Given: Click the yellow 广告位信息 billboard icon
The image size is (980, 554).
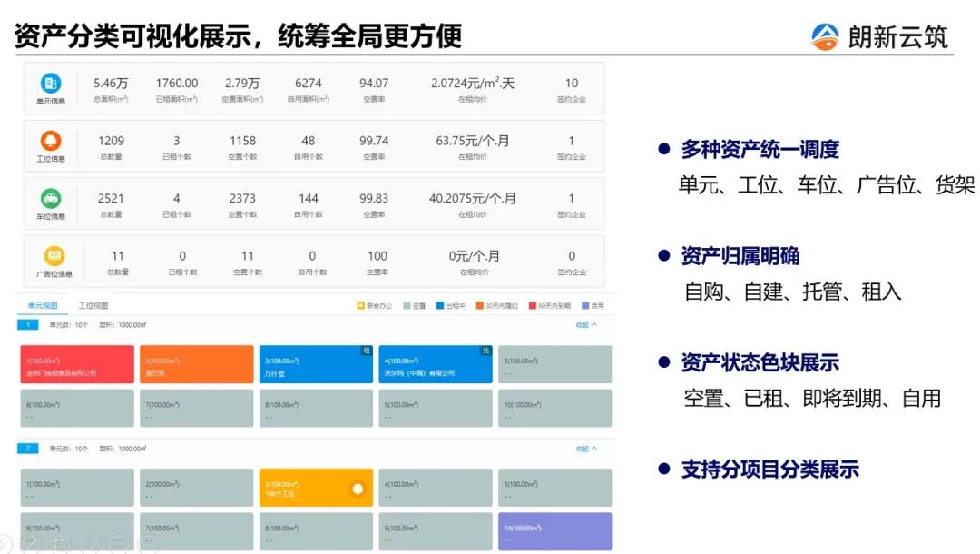Looking at the screenshot, I should pyautogui.click(x=54, y=256).
